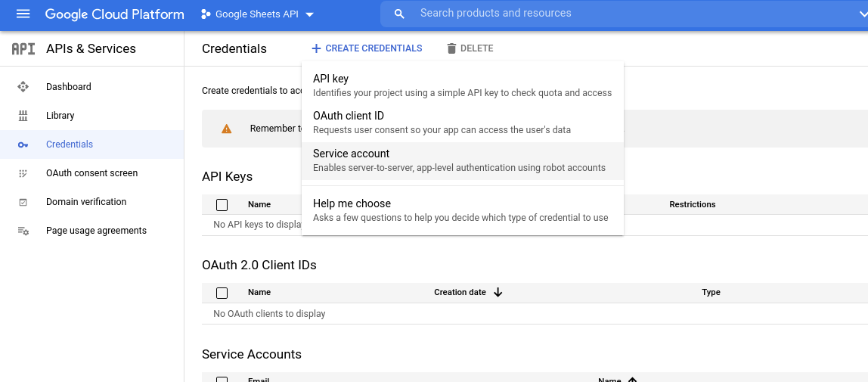Viewport: 868px width, 382px height.
Task: Click the Creation date down-arrow sort icon
Action: point(498,292)
